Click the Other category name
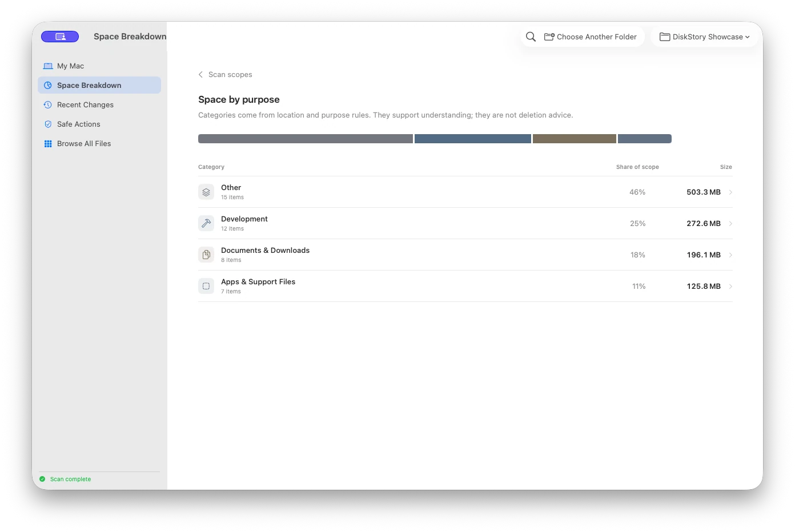This screenshot has height=532, width=795. (231, 188)
